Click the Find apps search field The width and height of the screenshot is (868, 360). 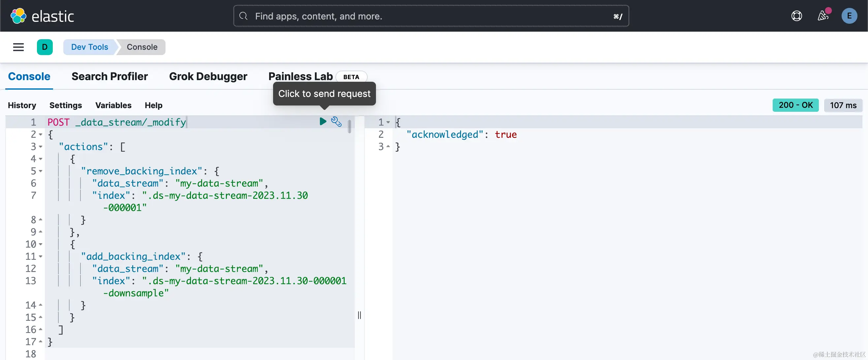point(431,16)
